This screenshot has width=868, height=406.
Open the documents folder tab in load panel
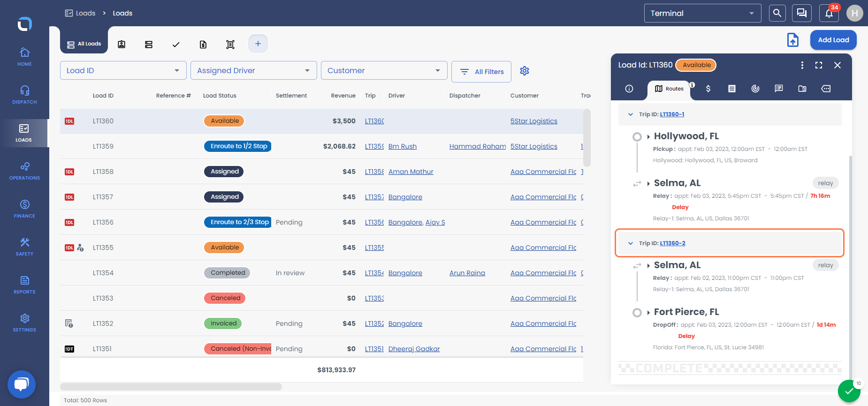(x=802, y=89)
